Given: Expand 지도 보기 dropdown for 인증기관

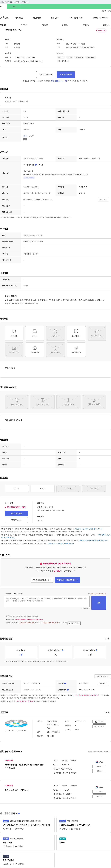Looking at the screenshot, I should tap(103, 683).
